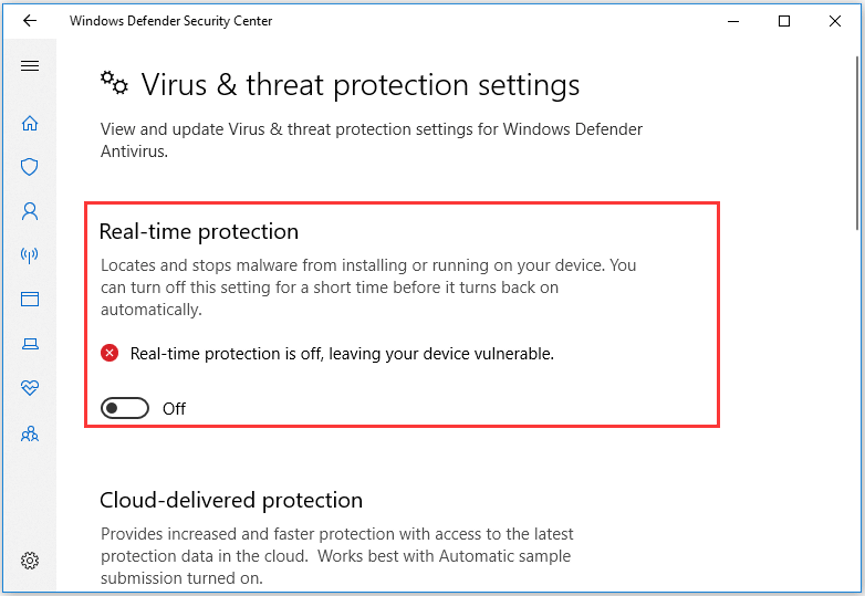Open Account protection from the person icon
865x596 pixels.
point(30,211)
